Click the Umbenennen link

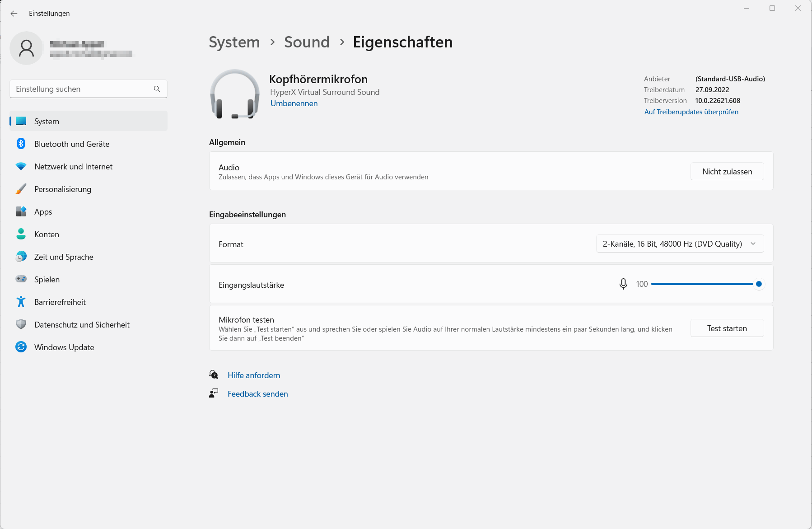[x=294, y=103]
